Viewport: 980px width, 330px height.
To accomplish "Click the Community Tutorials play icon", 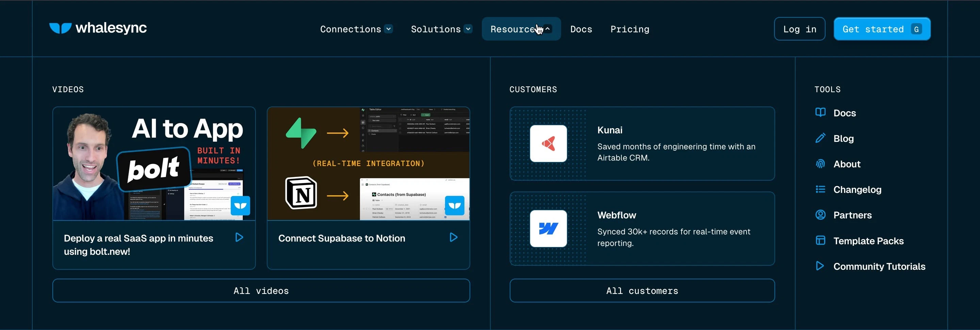I will 820,266.
